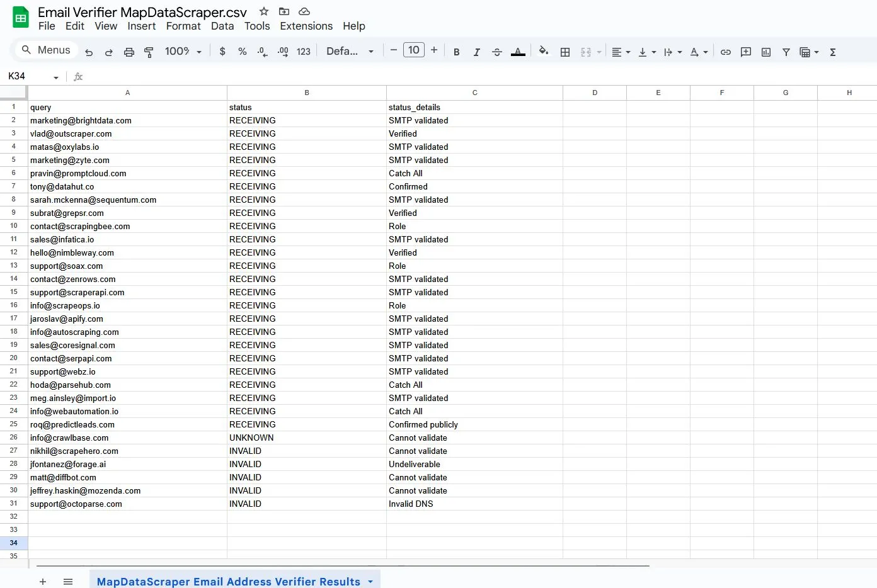Click the Undo arrow
Viewport: 877px width, 588px height.
click(x=89, y=52)
